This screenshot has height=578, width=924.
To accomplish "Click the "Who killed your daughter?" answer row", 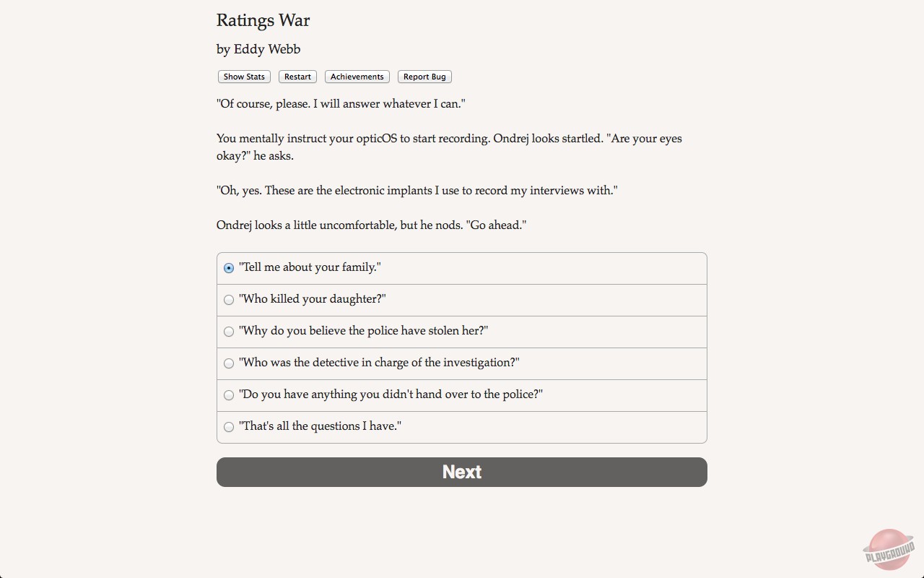I will pyautogui.click(x=461, y=299).
